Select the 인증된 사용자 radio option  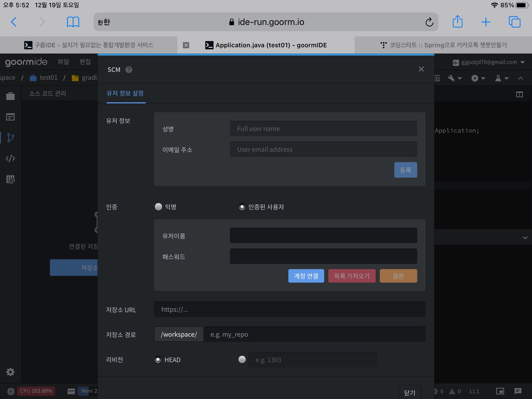[242, 207]
